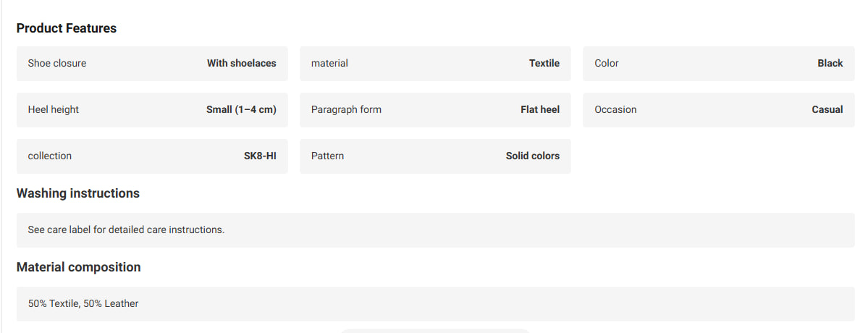Select the Occasion feature label
The width and height of the screenshot is (868, 333).
pyautogui.click(x=615, y=109)
